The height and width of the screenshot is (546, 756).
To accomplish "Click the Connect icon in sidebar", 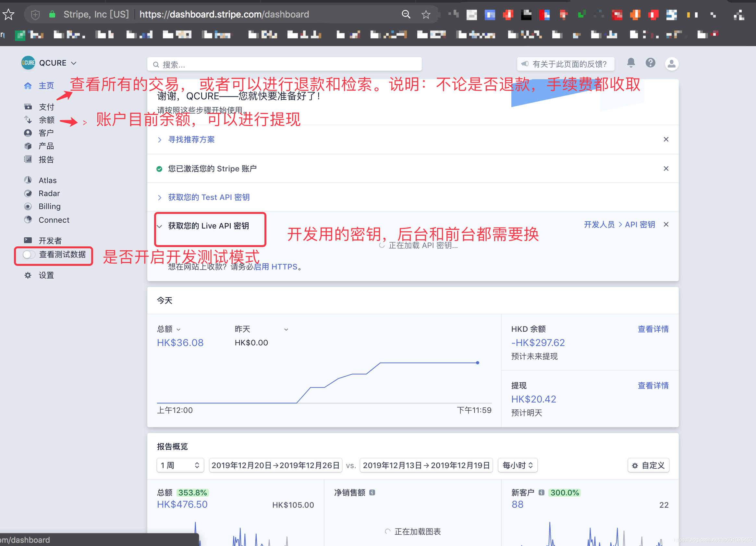I will coord(28,220).
